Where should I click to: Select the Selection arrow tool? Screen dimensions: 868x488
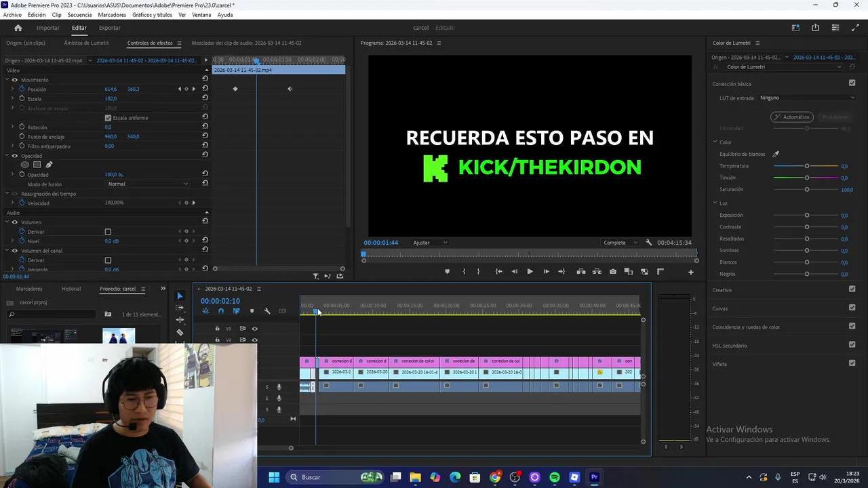pos(180,296)
